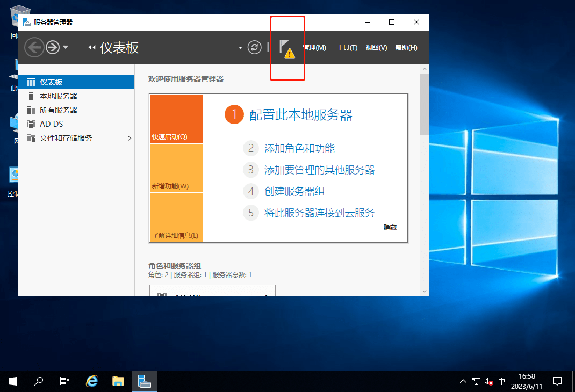Open the breadcrumb dropdown beside the refresh icon

click(240, 48)
